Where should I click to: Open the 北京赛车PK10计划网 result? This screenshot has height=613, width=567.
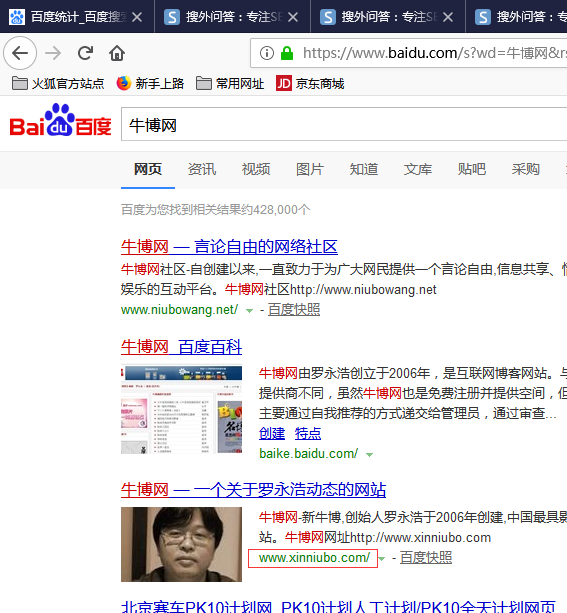pyautogui.click(x=338, y=606)
